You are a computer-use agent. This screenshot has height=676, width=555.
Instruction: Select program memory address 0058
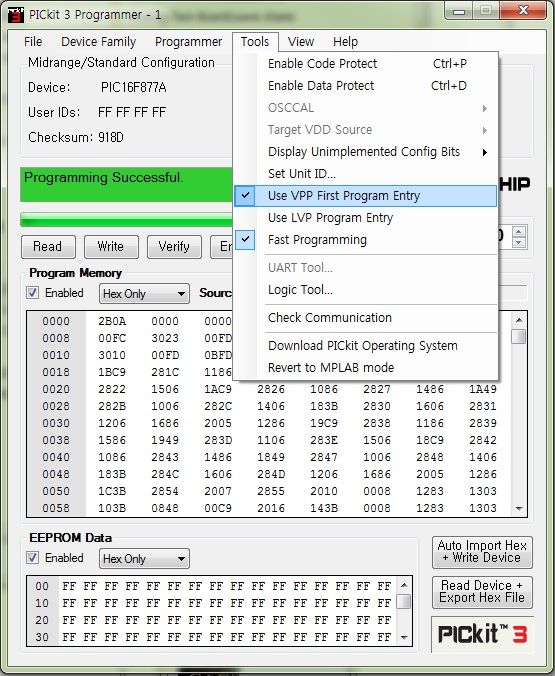pos(56,508)
